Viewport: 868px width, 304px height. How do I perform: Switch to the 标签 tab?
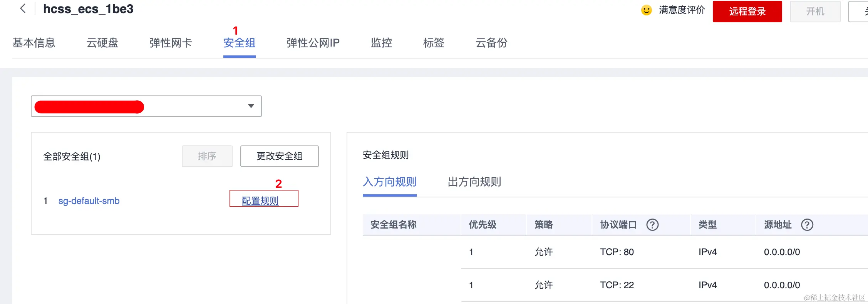[x=434, y=43]
